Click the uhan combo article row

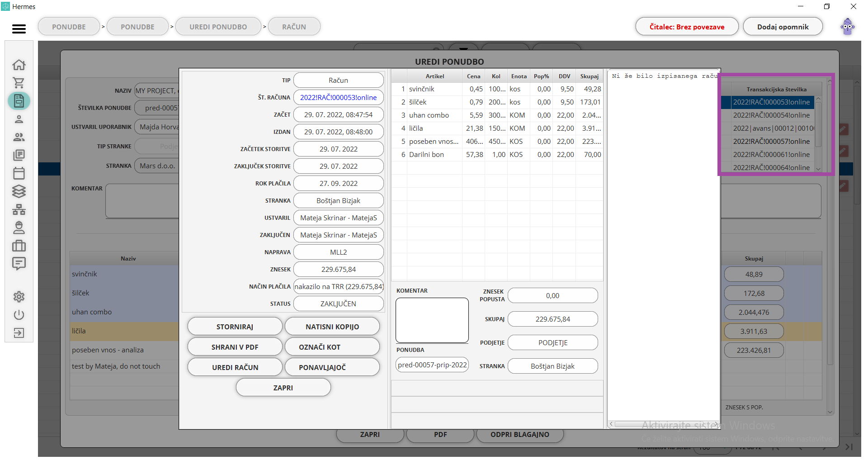click(x=497, y=115)
